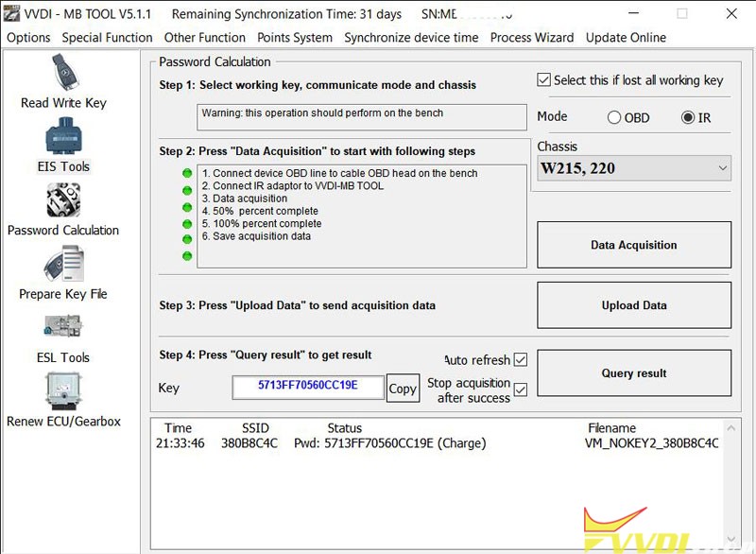Click the Time column header
The height and width of the screenshot is (554, 756).
pos(178,428)
